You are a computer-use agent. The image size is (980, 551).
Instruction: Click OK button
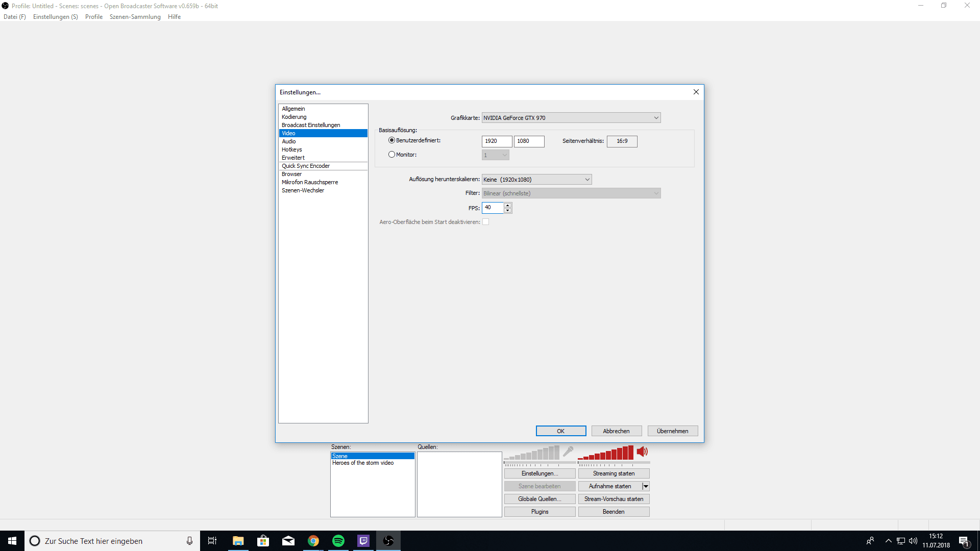coord(561,431)
